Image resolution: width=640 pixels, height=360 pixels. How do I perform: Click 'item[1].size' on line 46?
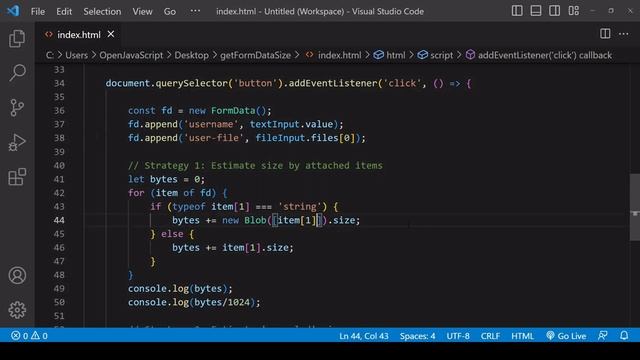pyautogui.click(x=256, y=247)
